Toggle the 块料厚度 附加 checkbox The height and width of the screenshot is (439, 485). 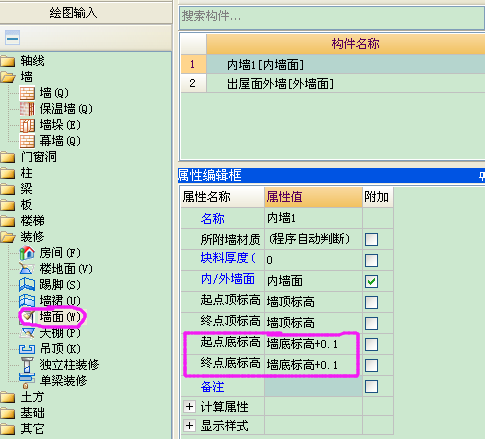click(371, 260)
